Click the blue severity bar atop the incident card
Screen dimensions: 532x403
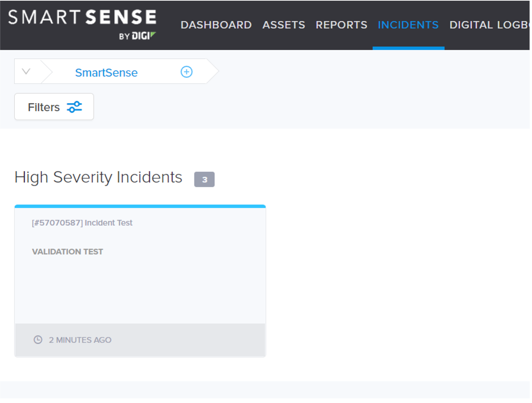coord(140,206)
